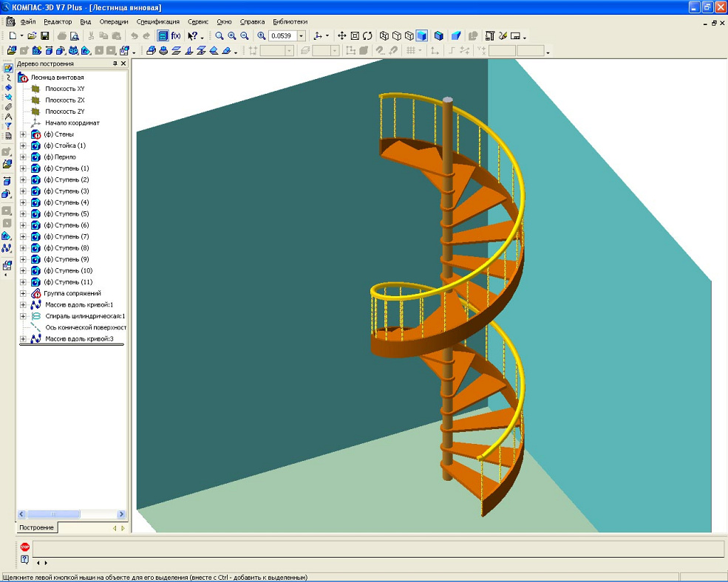The image size is (728, 582).
Task: Click the print preview icon
Action: pos(75,35)
